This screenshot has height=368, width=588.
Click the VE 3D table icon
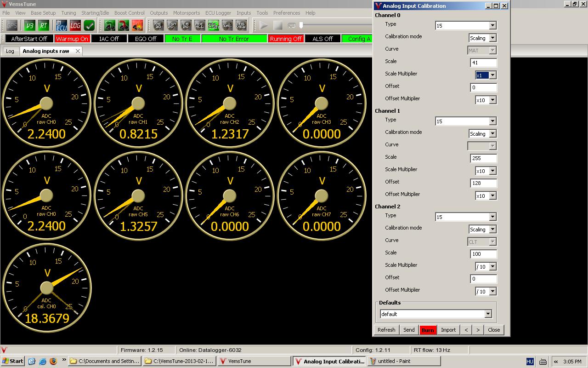158,25
